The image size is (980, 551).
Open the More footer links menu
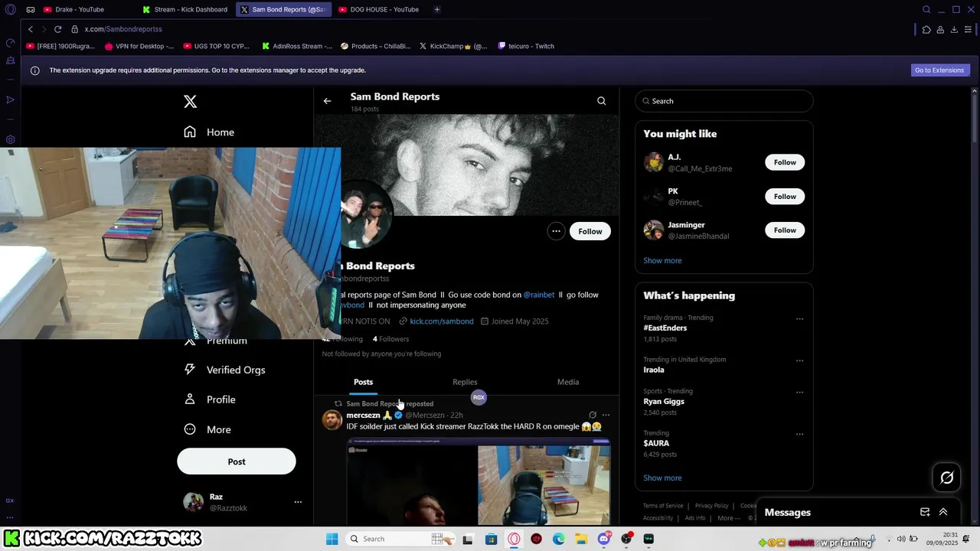[x=729, y=518]
